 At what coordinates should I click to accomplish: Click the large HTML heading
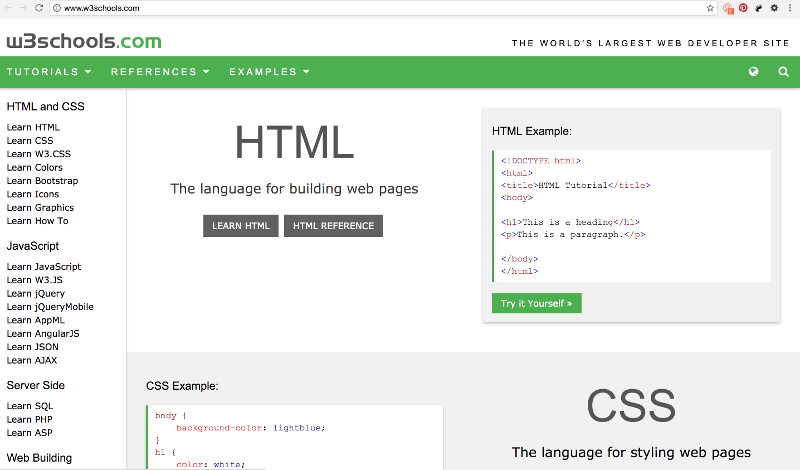294,142
